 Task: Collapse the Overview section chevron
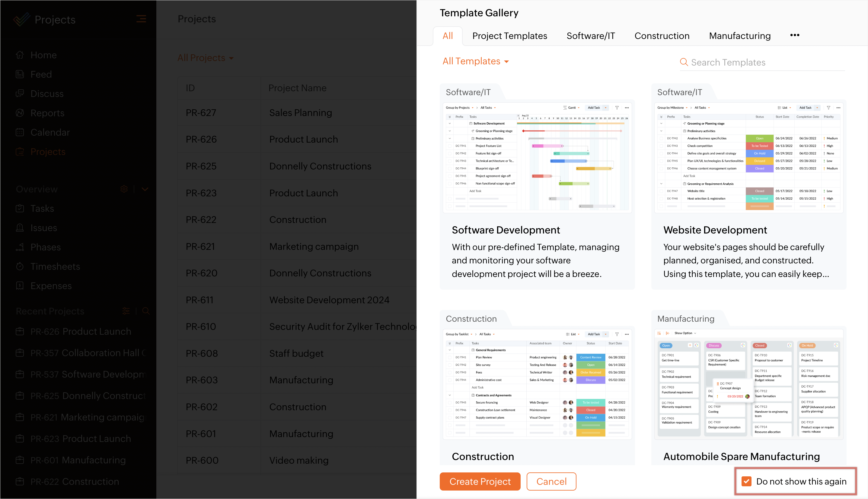(145, 189)
